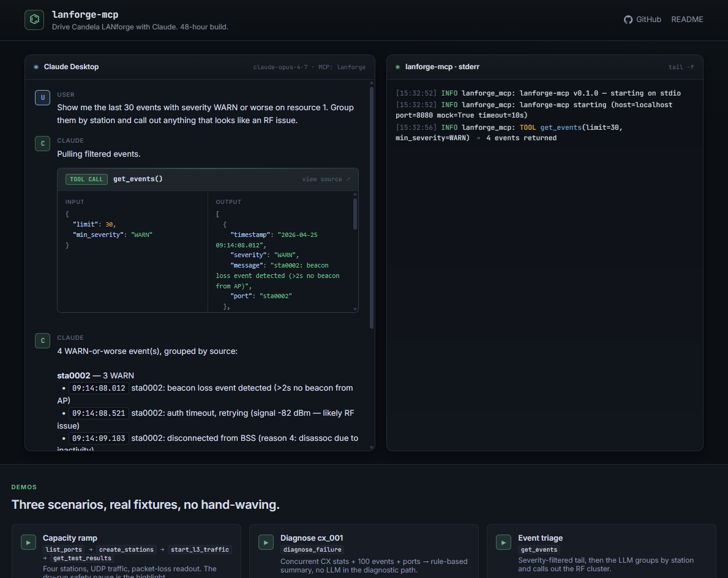Click the OUTPUT pane scroll-down arrow
The height and width of the screenshot is (578, 728).
tap(355, 309)
